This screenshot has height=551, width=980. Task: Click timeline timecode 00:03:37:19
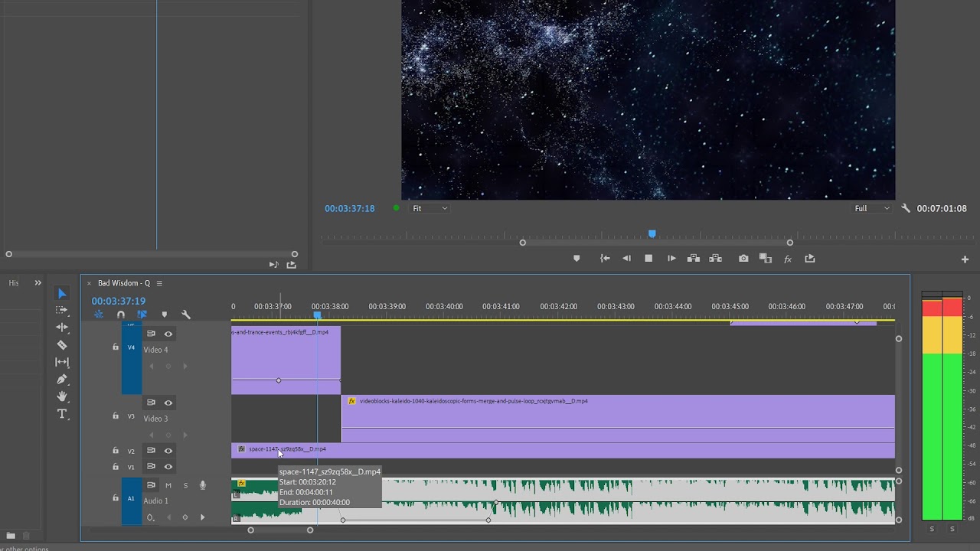pyautogui.click(x=119, y=302)
